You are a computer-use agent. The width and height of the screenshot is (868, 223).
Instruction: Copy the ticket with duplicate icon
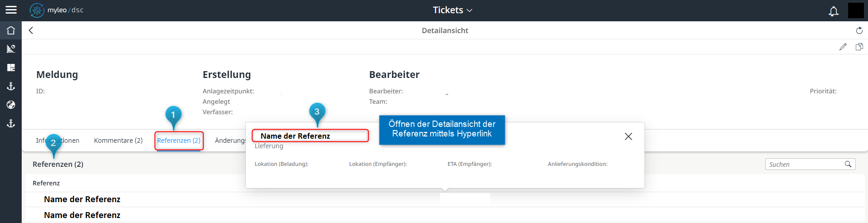859,47
